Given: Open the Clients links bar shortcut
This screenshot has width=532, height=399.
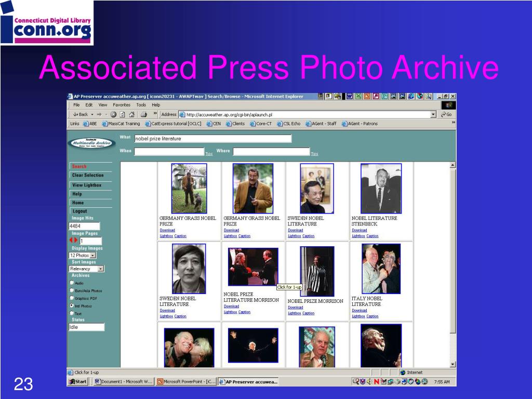Looking at the screenshot, I should [x=235, y=124].
